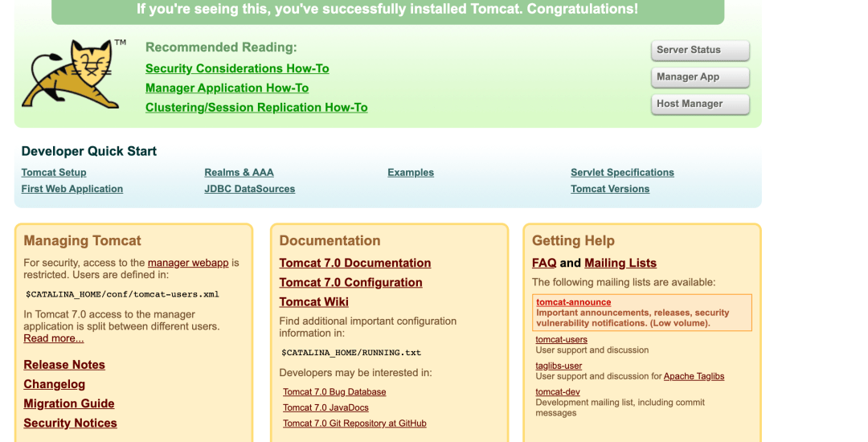Open the tomcat-announce mailing list link
The width and height of the screenshot is (868, 442).
(574, 302)
